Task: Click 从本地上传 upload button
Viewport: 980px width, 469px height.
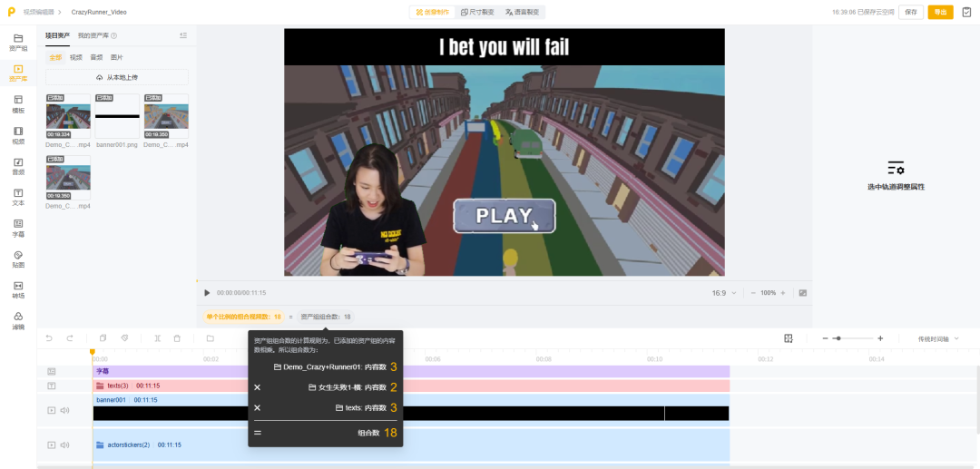Action: coord(117,77)
